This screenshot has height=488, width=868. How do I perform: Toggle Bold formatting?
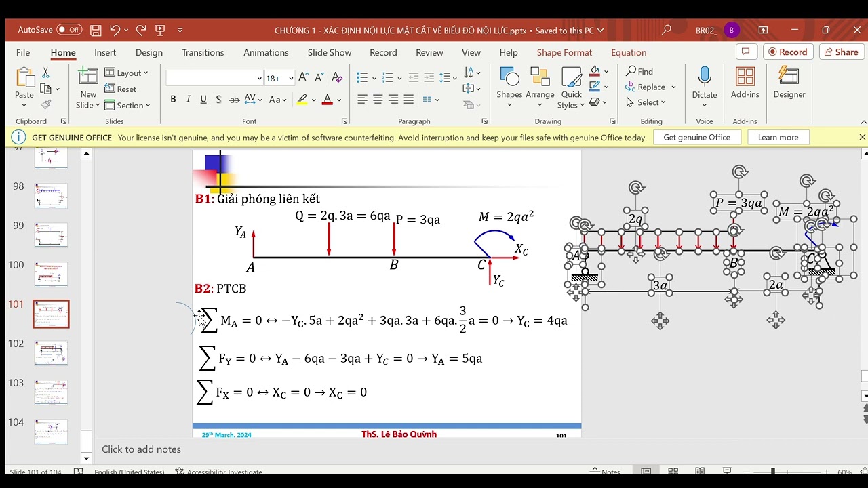[173, 100]
